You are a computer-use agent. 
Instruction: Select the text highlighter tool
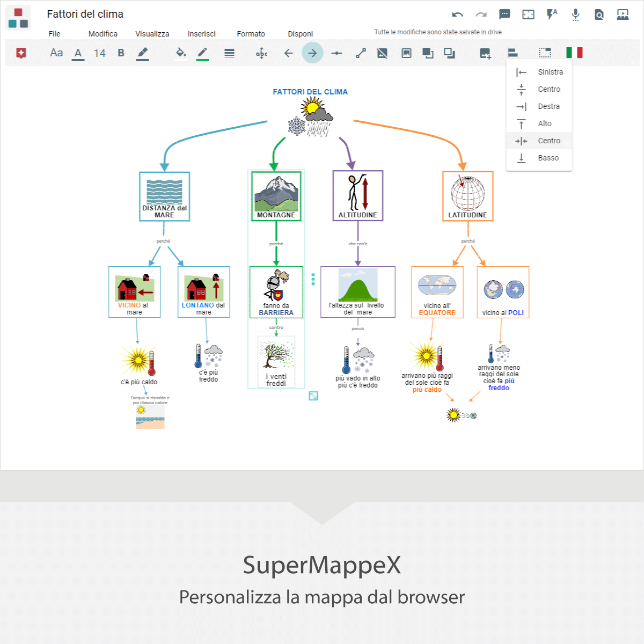tap(143, 53)
